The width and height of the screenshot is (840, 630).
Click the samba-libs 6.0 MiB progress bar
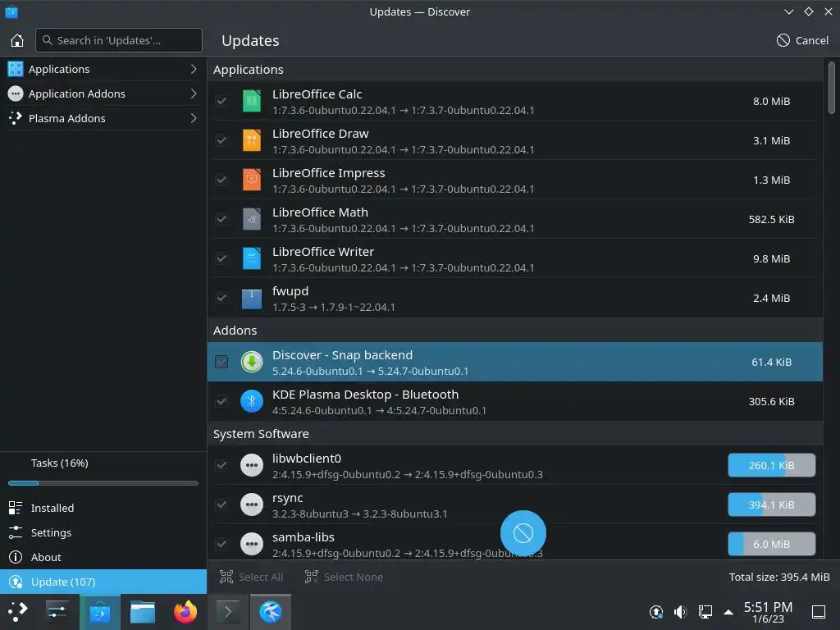pyautogui.click(x=771, y=544)
